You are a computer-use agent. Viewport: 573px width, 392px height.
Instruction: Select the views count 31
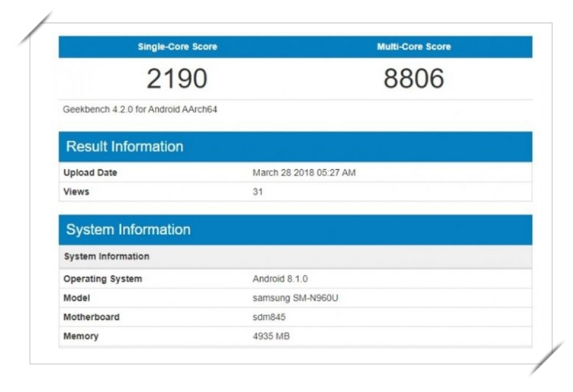pos(258,192)
